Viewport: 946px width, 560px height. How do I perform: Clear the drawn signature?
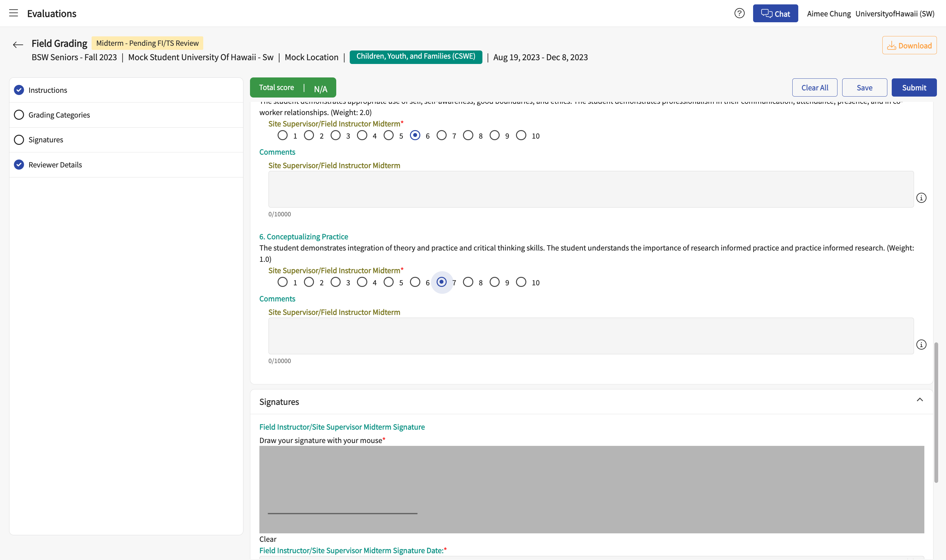[268, 539]
